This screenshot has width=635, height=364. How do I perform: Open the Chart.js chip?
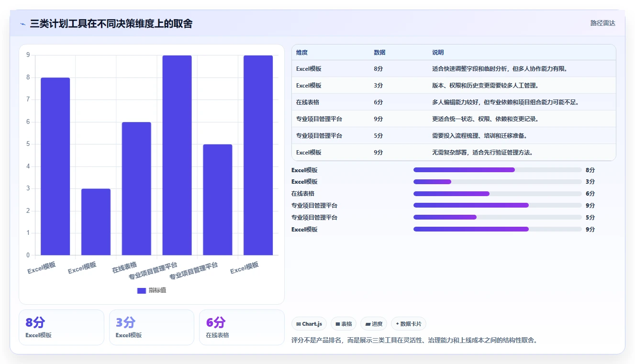[x=309, y=324]
